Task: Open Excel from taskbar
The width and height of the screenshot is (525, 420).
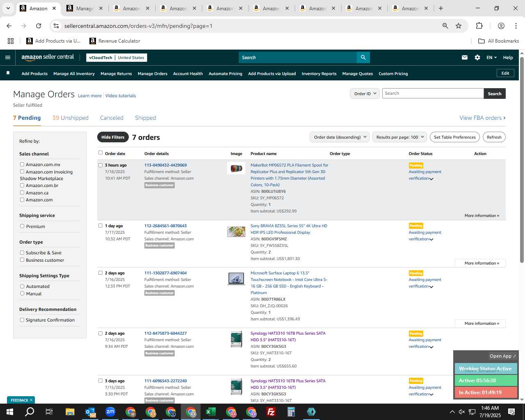Action: pyautogui.click(x=211, y=412)
